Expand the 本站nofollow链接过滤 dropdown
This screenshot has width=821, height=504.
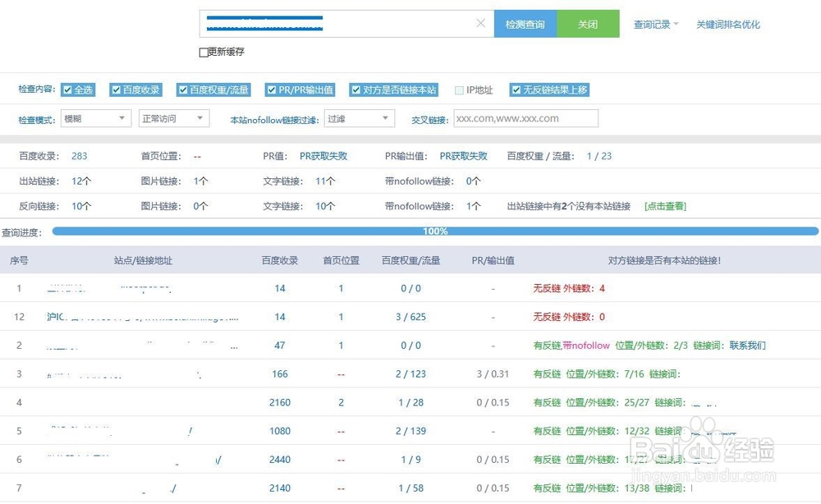pyautogui.click(x=360, y=118)
